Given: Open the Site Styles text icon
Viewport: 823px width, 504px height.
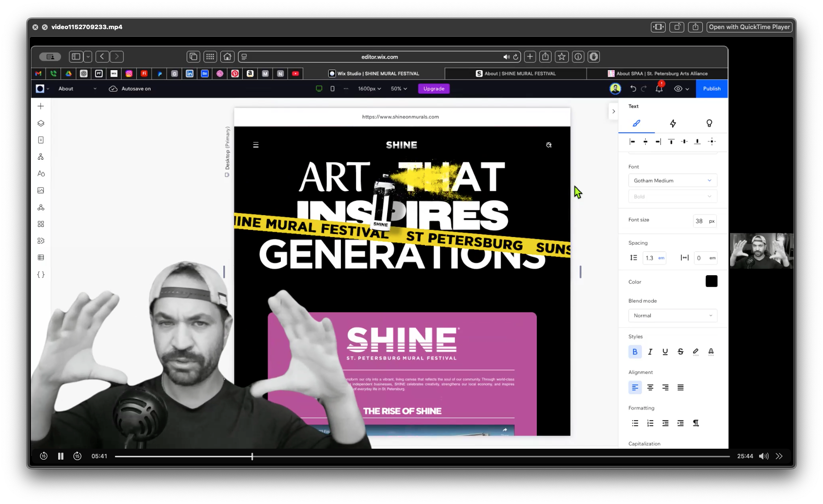Looking at the screenshot, I should 41,174.
